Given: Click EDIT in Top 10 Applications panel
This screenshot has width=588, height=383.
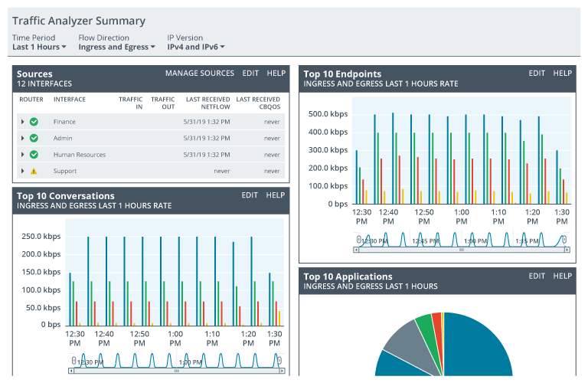Looking at the screenshot, I should pyautogui.click(x=537, y=276).
